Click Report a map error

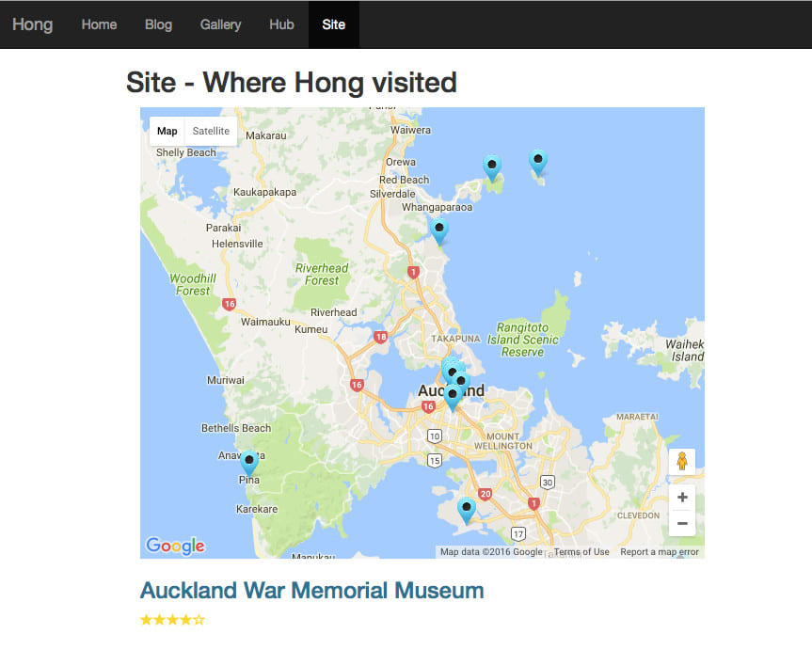click(x=660, y=552)
